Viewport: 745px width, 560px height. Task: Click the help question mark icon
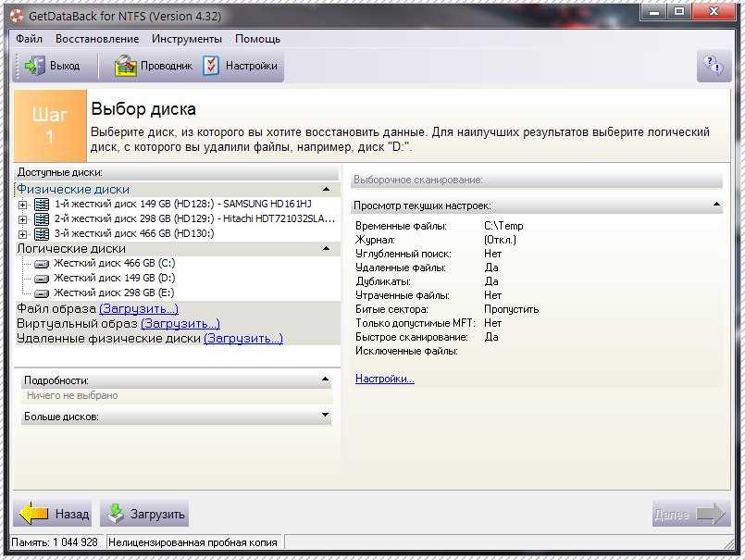[x=714, y=65]
